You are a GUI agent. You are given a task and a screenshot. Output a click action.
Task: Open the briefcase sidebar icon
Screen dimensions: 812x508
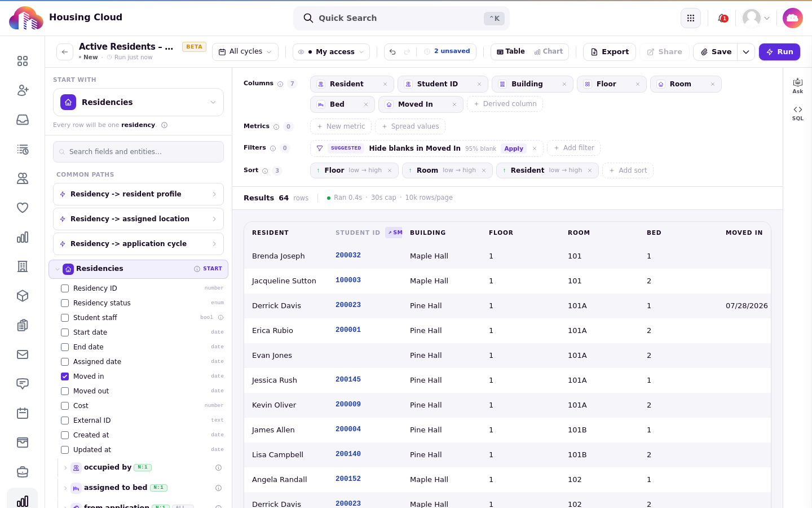(23, 472)
